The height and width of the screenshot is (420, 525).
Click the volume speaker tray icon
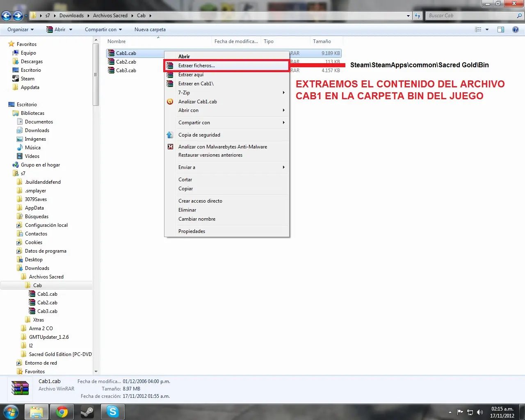click(480, 412)
